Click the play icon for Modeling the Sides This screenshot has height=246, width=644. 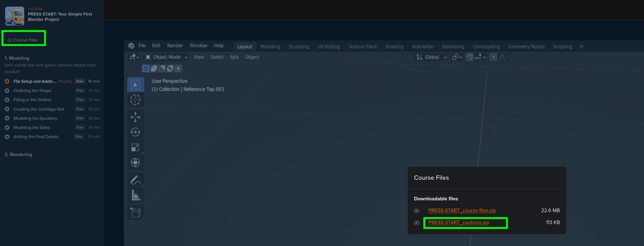tap(7, 128)
